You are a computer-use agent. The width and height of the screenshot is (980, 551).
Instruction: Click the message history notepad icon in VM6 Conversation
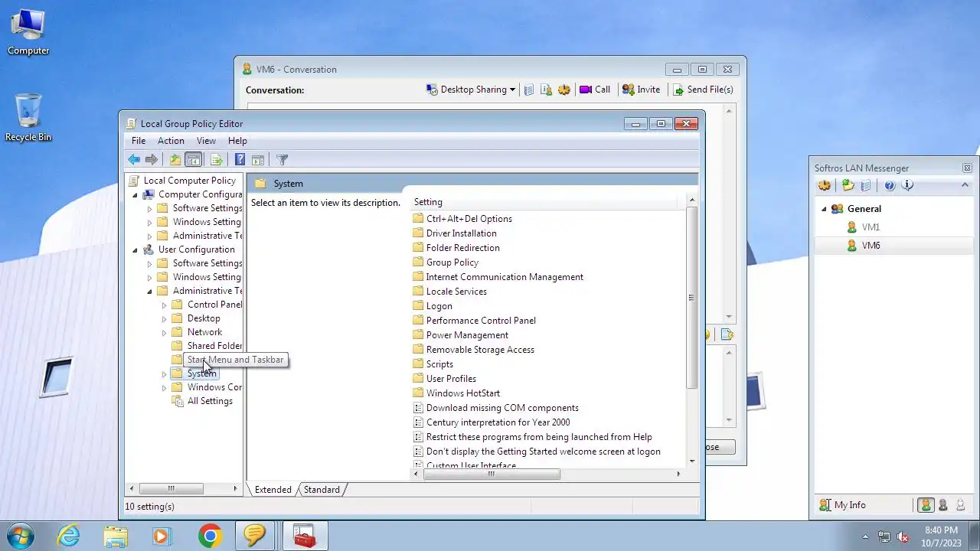point(528,90)
